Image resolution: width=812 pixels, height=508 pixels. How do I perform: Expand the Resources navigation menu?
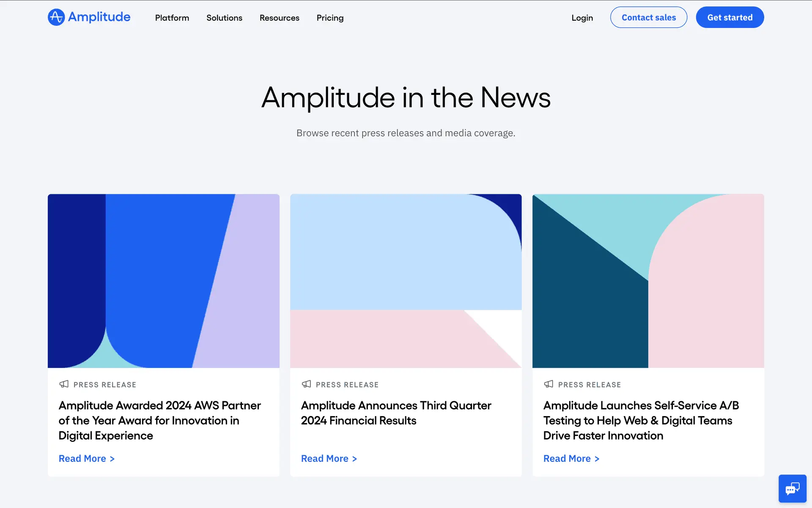tap(279, 18)
